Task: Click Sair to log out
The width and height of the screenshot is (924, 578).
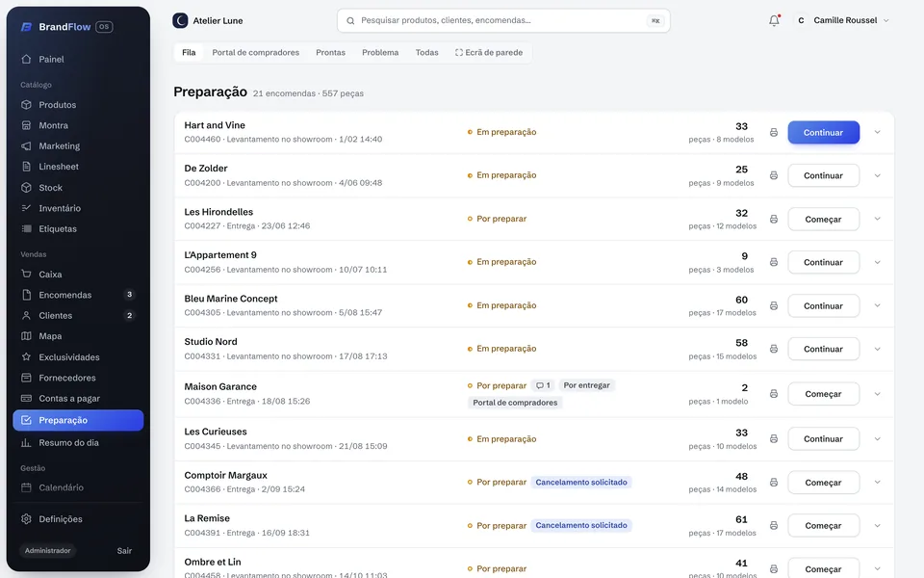Action: (124, 551)
